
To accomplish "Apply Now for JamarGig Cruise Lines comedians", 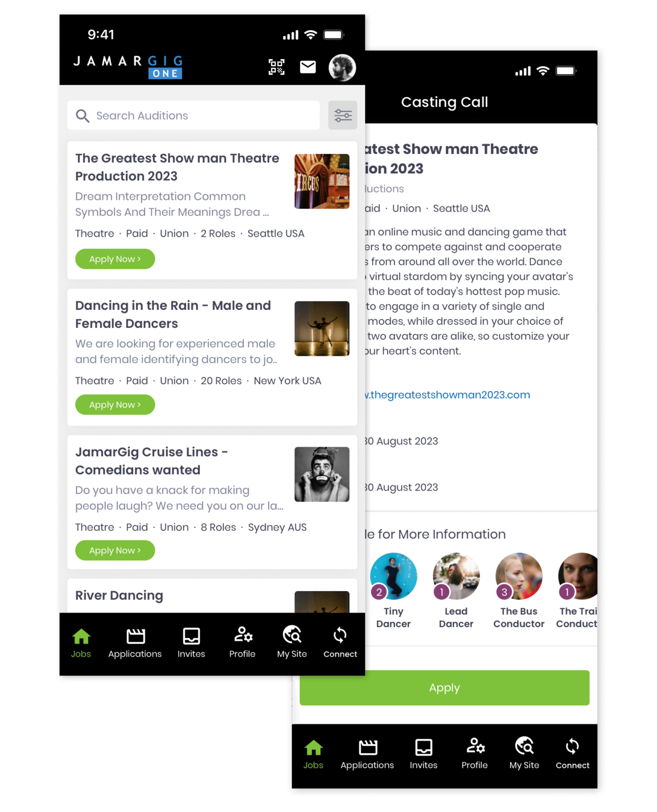I will [115, 550].
